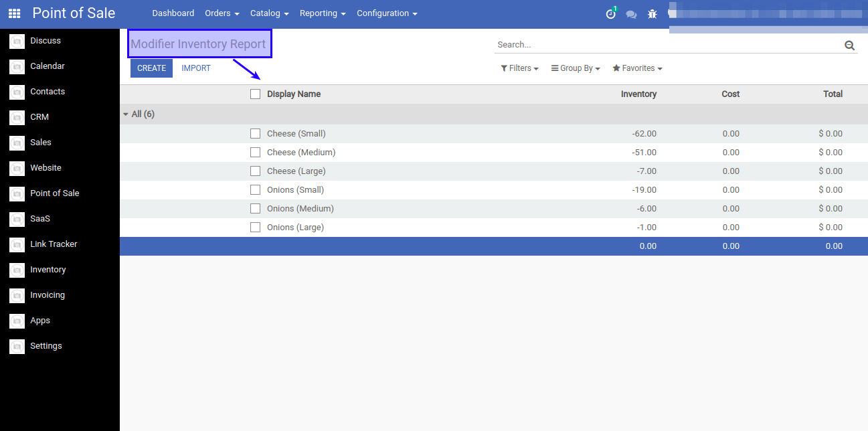Open the Reporting menu dropdown

323,13
